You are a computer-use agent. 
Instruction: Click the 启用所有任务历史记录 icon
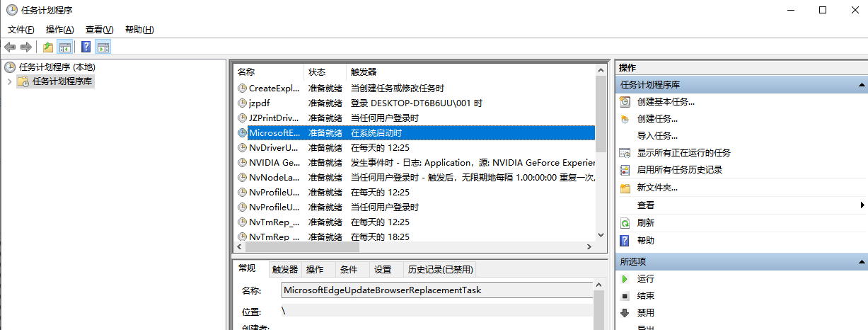coord(625,170)
